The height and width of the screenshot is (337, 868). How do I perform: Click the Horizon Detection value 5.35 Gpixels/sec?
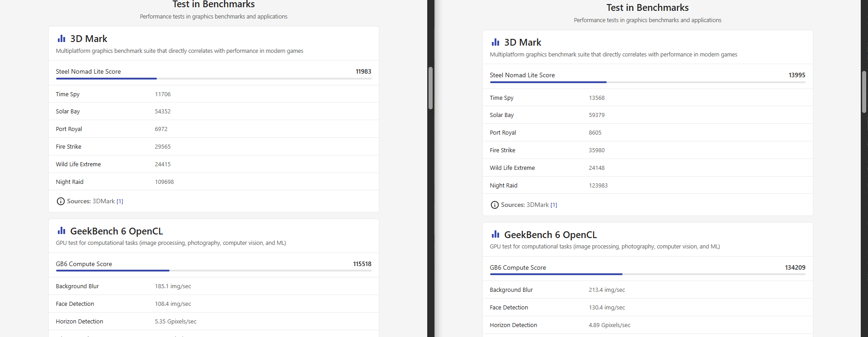(175, 322)
